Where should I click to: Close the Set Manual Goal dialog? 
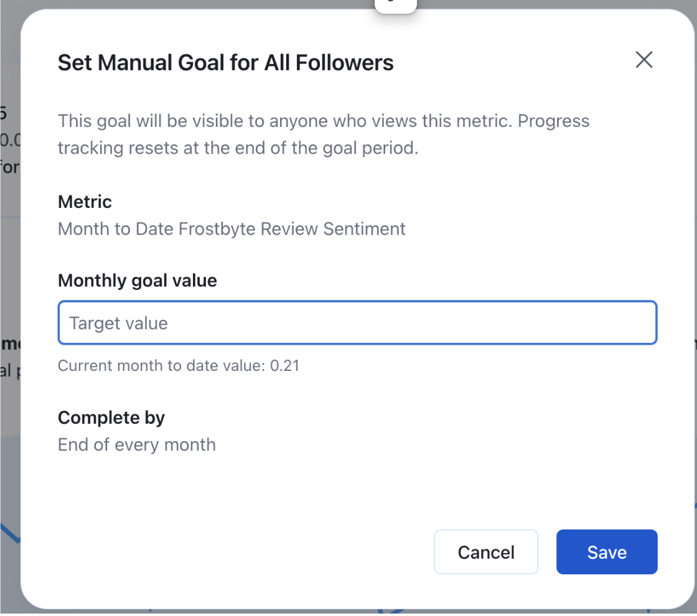(643, 60)
